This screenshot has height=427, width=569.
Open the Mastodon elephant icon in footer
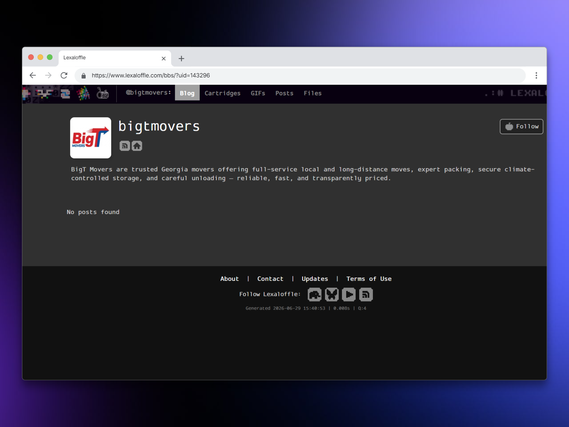(x=315, y=294)
